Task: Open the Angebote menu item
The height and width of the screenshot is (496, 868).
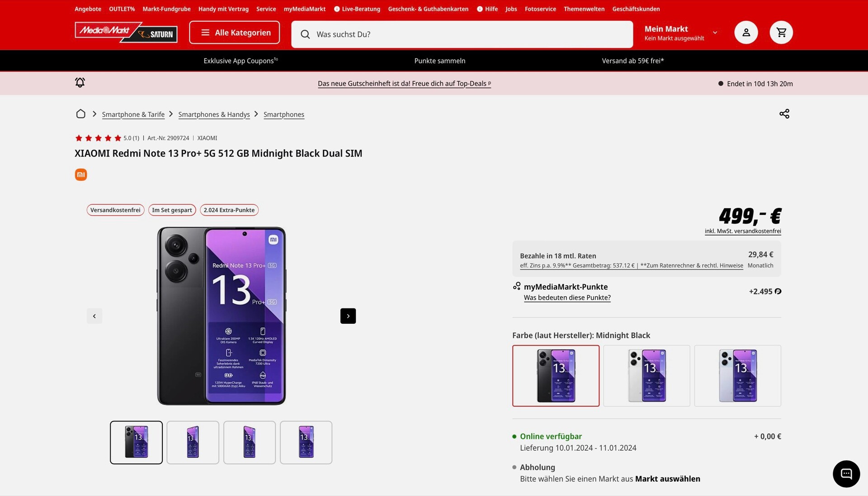Action: click(88, 9)
